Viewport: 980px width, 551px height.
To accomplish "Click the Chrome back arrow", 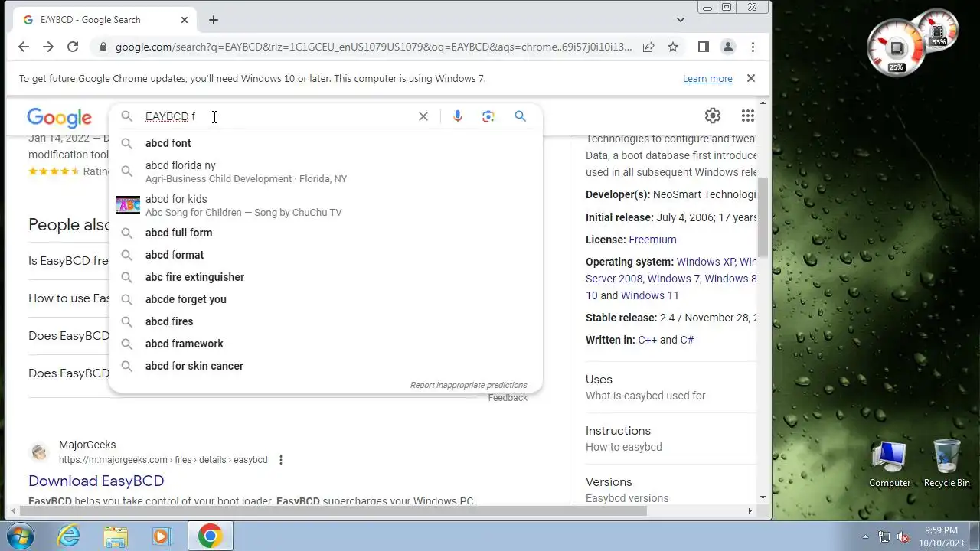I will [x=24, y=47].
